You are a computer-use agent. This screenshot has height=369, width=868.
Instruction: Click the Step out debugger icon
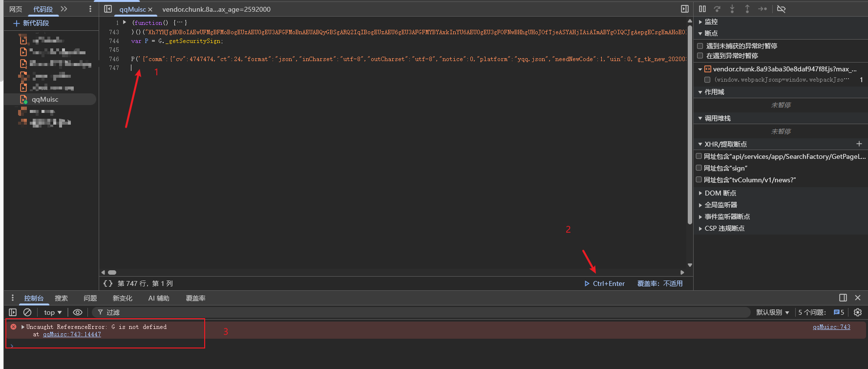pos(747,9)
